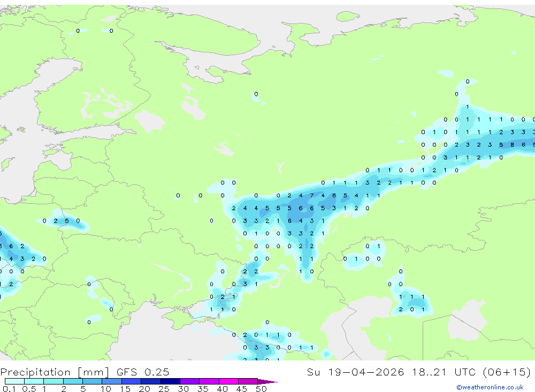Choose the 40–45 mm legend swatch
Image resolution: width=535 pixels, height=392 pixels.
coord(228,381)
